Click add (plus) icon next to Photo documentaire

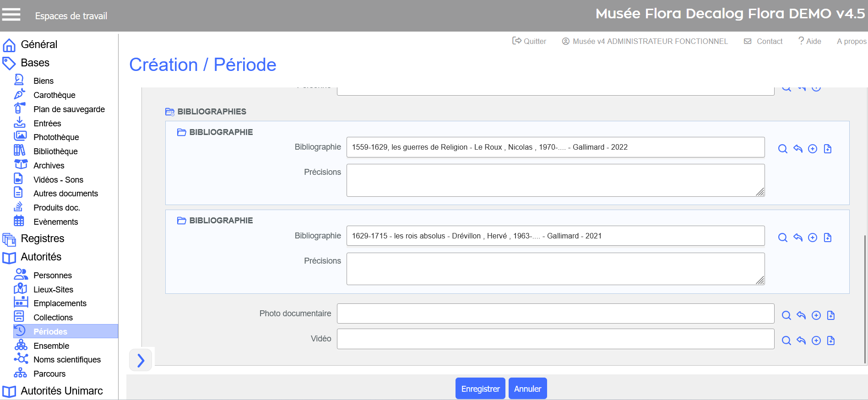tap(816, 315)
